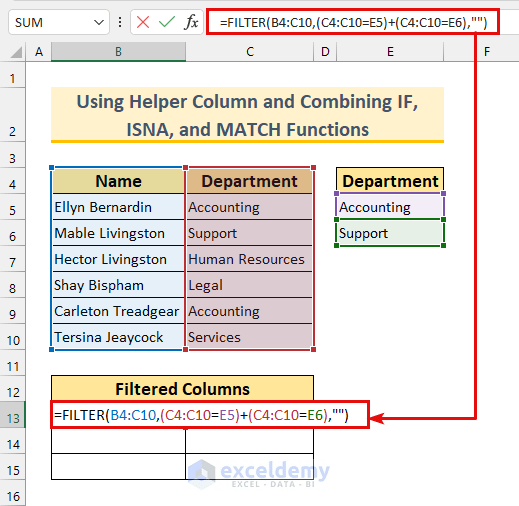Select criteria cell 'Support' in column E

[390, 233]
